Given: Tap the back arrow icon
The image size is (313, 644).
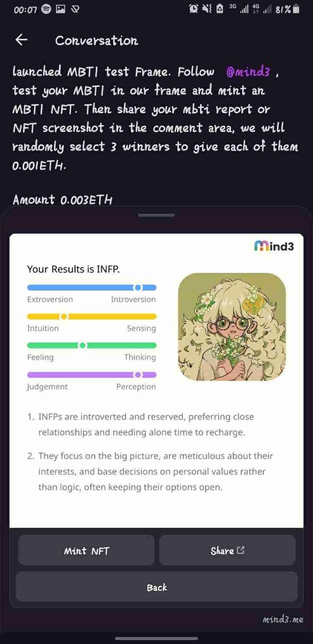Looking at the screenshot, I should pos(21,40).
